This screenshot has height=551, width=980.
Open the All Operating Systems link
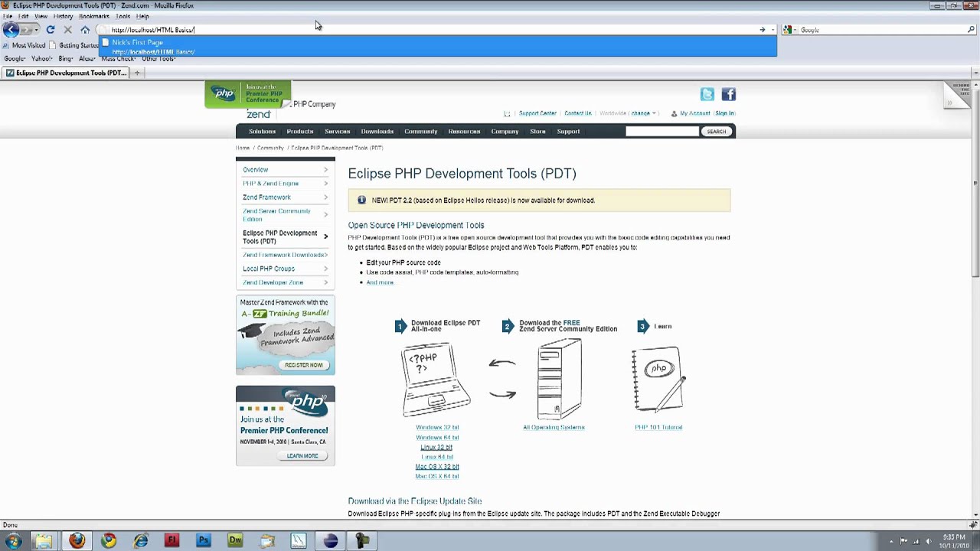(x=554, y=427)
